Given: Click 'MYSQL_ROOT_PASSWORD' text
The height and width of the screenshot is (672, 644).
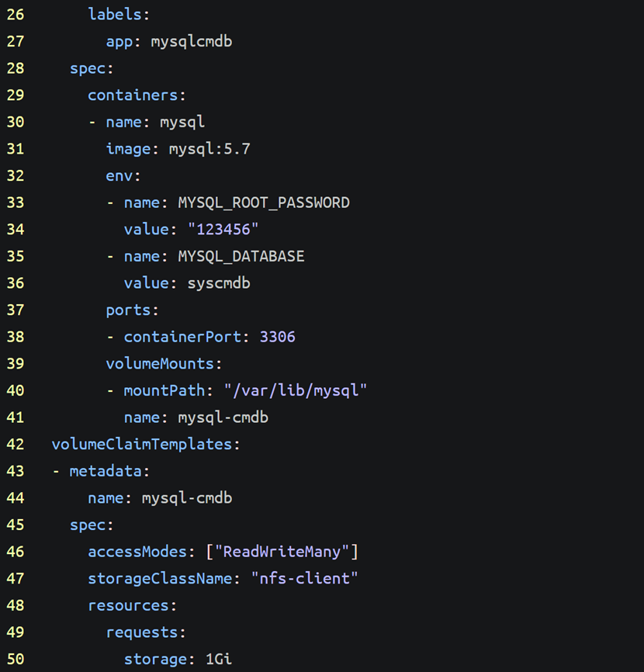Looking at the screenshot, I should click(264, 203).
